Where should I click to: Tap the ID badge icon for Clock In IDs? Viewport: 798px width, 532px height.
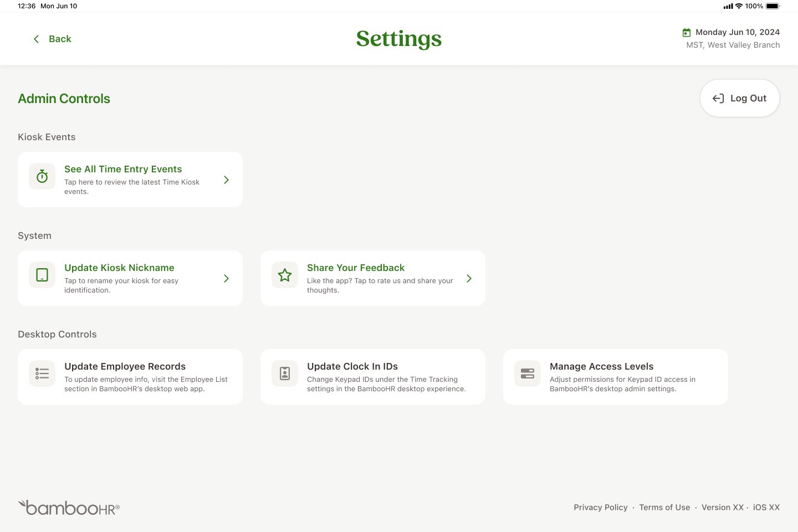tap(285, 374)
